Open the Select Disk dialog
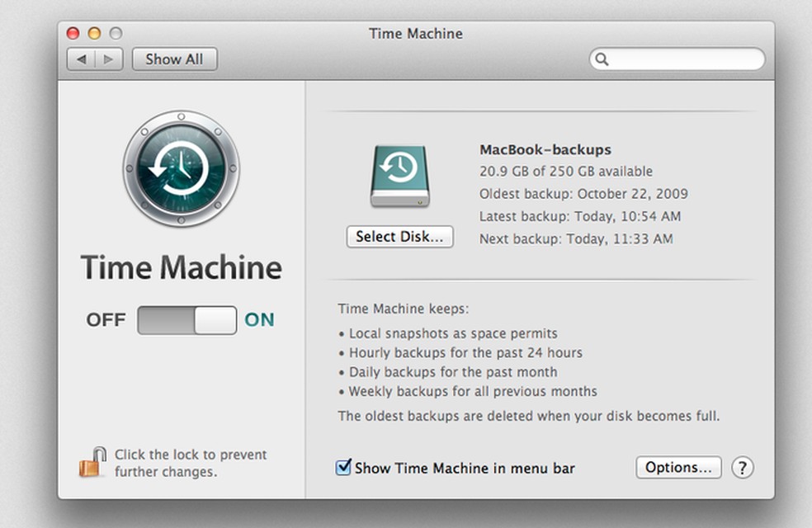This screenshot has height=528, width=812. (x=399, y=237)
